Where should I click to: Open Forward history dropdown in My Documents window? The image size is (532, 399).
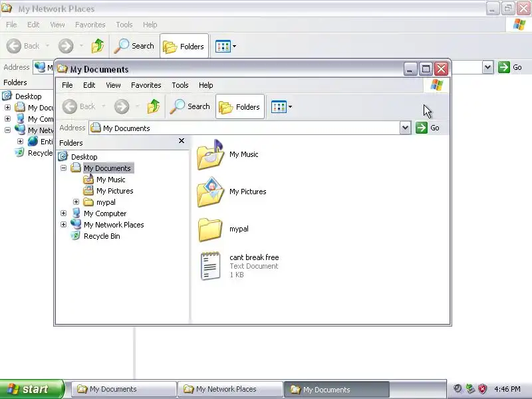click(137, 106)
